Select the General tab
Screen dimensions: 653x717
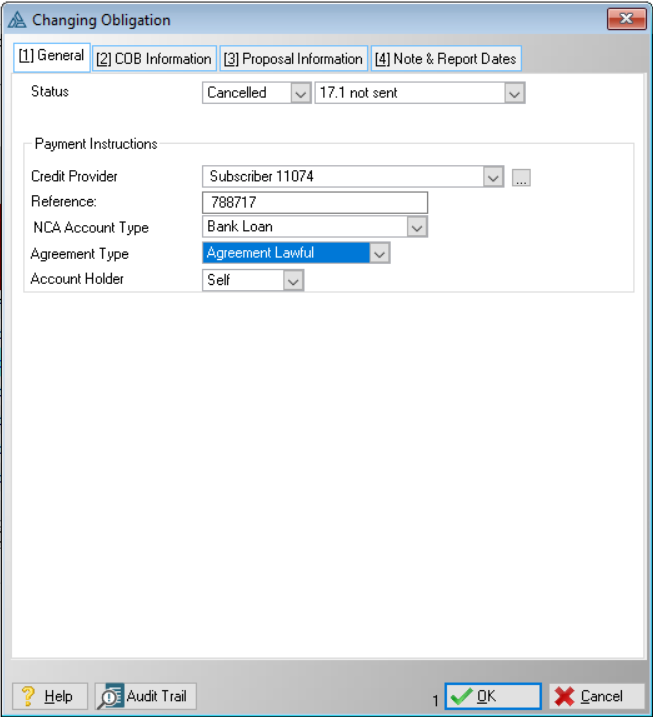click(52, 56)
